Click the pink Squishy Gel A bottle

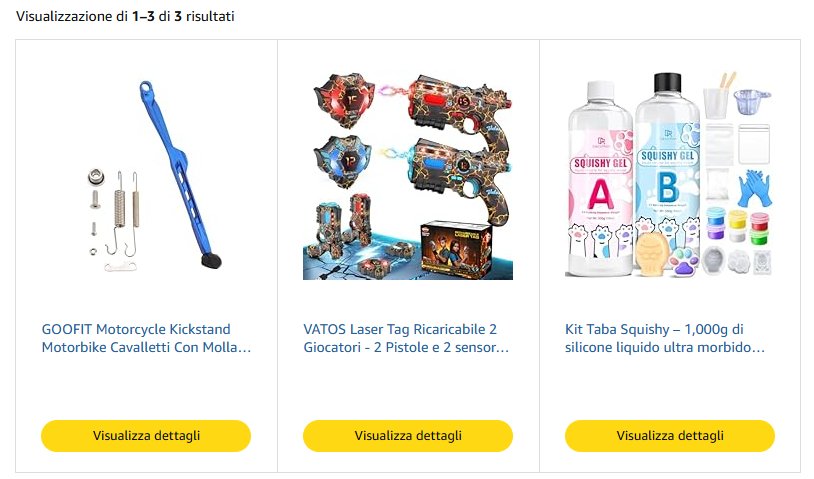[600, 179]
